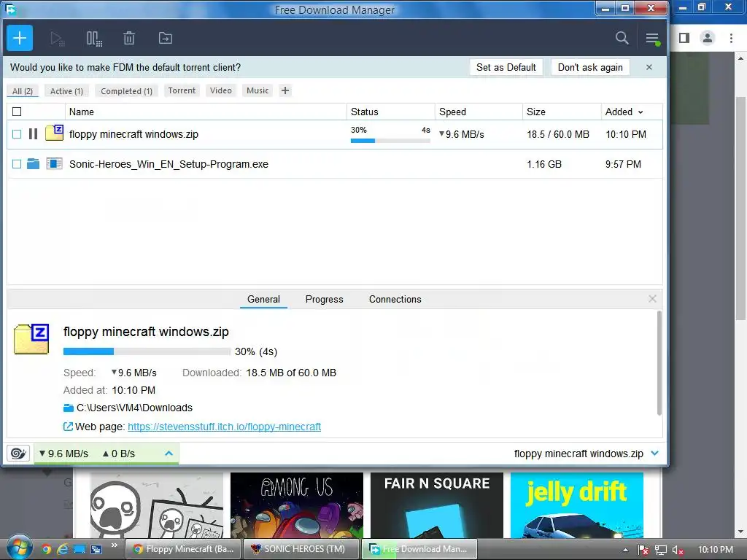The height and width of the screenshot is (560, 747).
Task: Click the start all downloads icon
Action: click(57, 39)
